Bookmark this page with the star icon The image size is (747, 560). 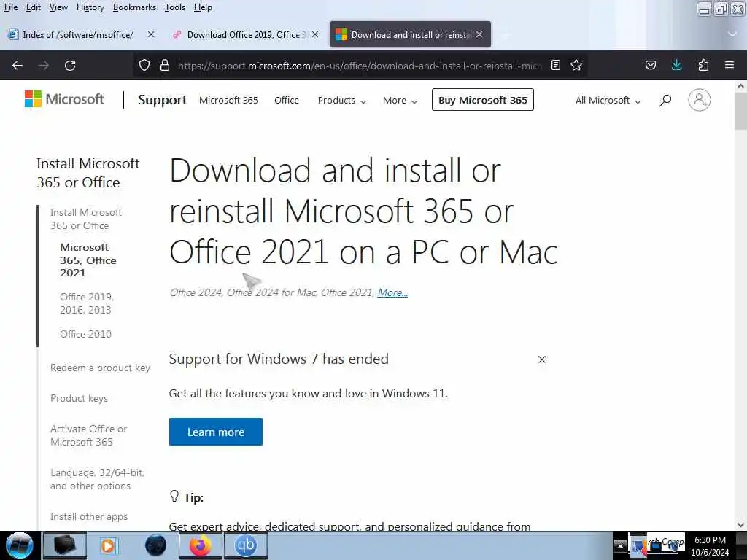tap(576, 65)
